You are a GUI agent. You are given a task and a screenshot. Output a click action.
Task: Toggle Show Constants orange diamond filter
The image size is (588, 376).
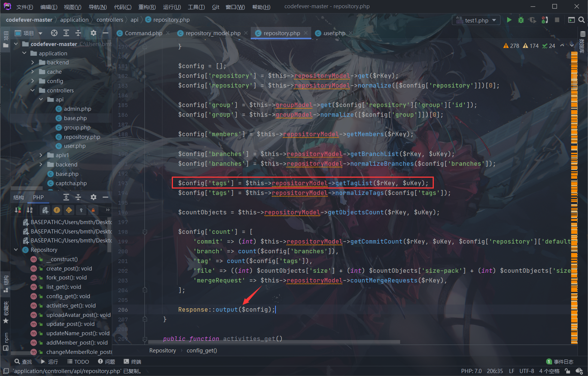(69, 210)
